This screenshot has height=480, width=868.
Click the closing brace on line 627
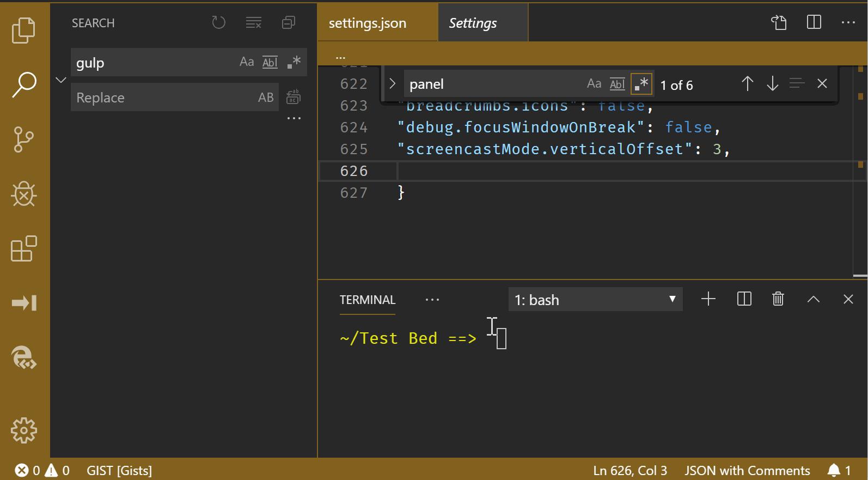tap(401, 192)
